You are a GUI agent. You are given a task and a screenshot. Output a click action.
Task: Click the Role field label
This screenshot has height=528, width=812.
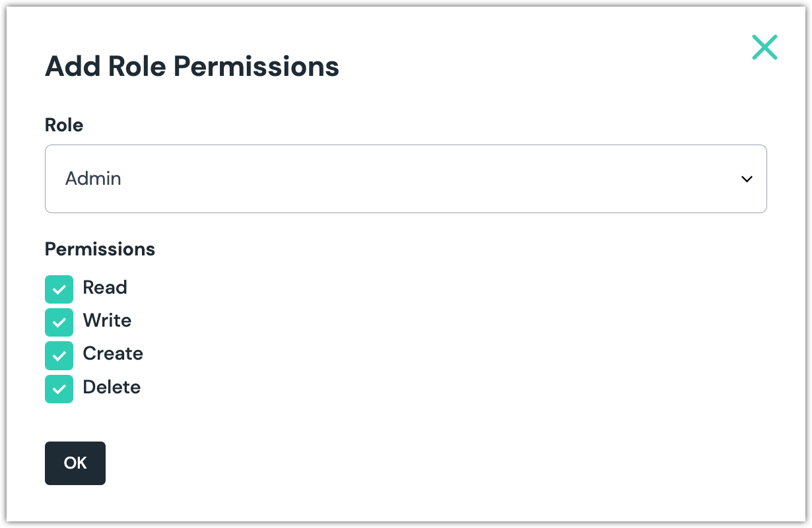pyautogui.click(x=64, y=125)
